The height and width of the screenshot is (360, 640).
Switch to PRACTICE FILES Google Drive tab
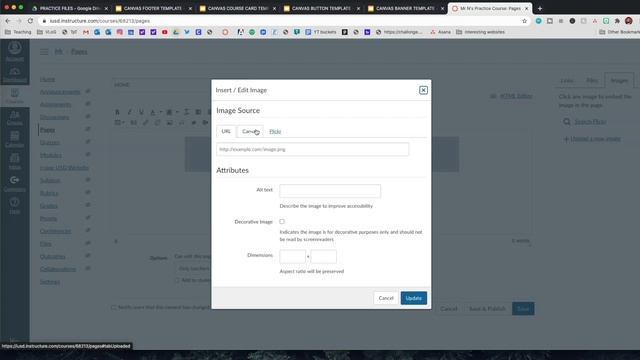(x=70, y=8)
